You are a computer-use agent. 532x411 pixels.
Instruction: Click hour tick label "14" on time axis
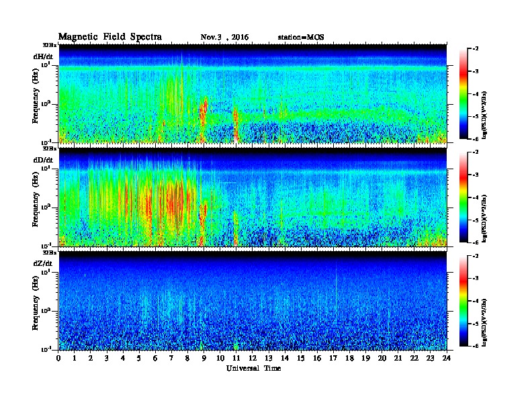(x=285, y=359)
